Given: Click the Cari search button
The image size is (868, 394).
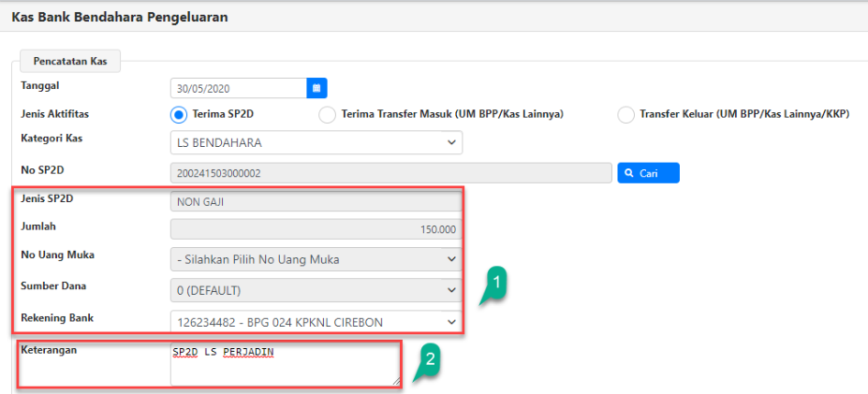Looking at the screenshot, I should (x=648, y=173).
